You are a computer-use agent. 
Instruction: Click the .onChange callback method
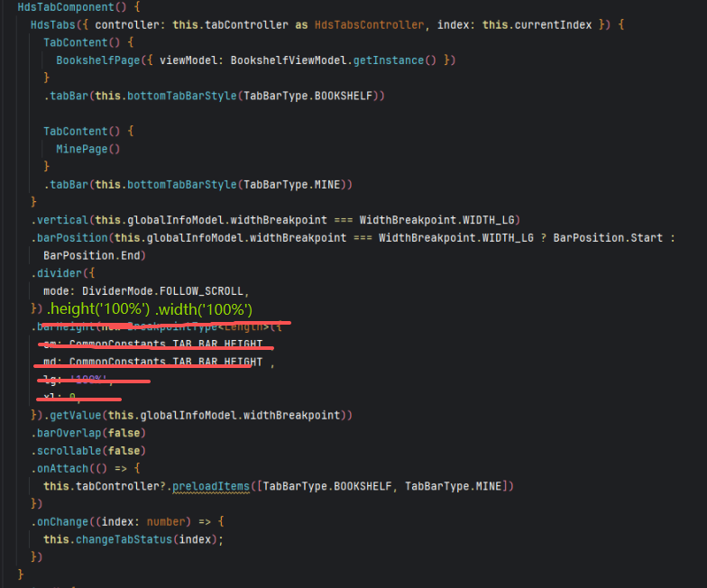point(60,522)
